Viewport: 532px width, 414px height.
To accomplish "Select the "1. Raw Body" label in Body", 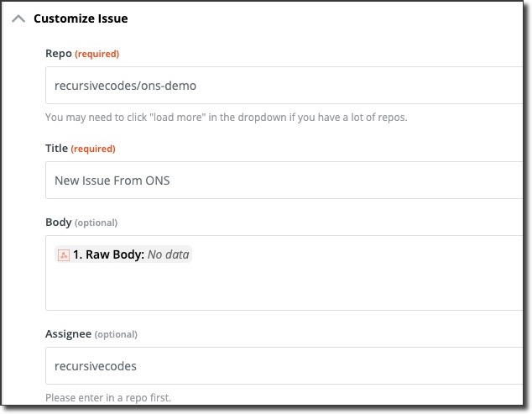I will [x=107, y=255].
